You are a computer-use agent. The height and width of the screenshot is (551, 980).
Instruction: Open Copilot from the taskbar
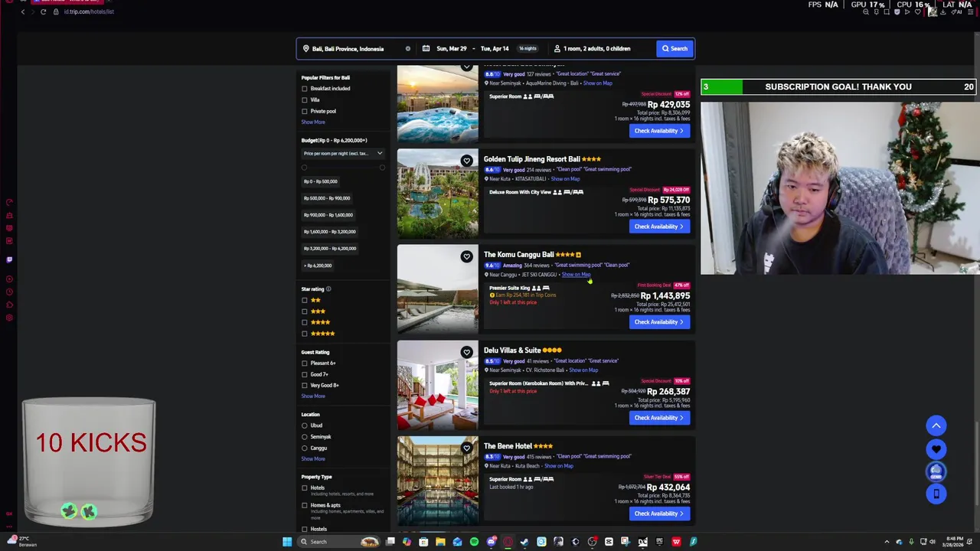click(407, 542)
